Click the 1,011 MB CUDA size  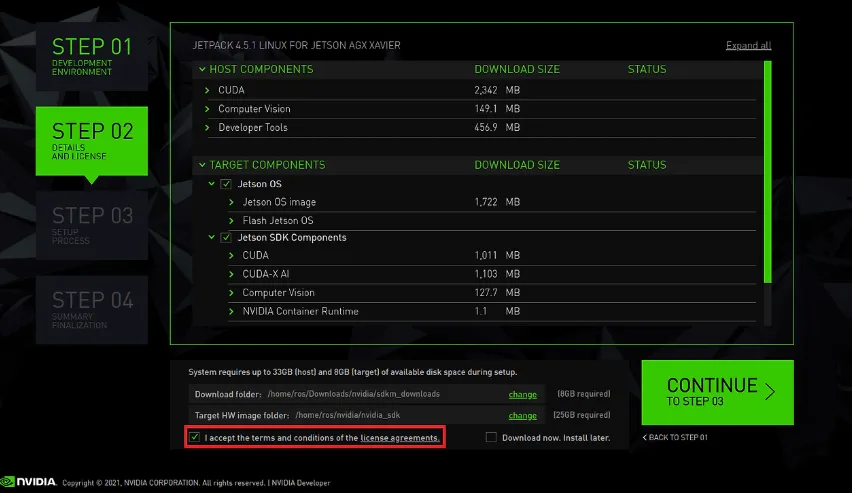497,255
